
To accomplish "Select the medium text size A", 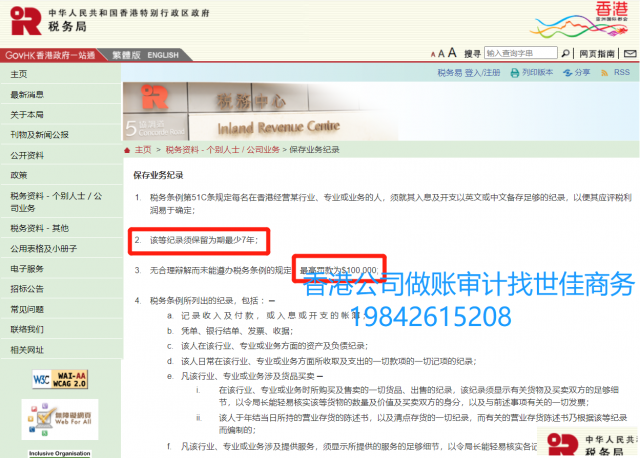I will 441,53.
